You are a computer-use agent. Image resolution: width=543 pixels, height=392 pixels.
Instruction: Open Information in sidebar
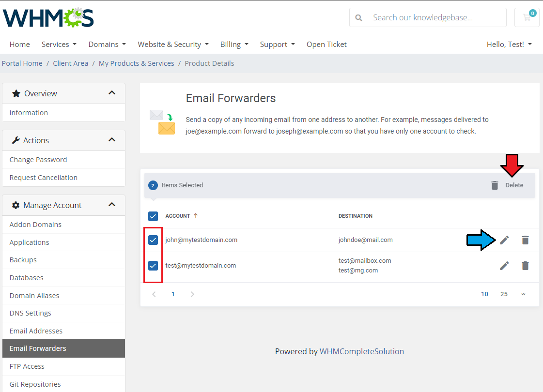[64, 113]
